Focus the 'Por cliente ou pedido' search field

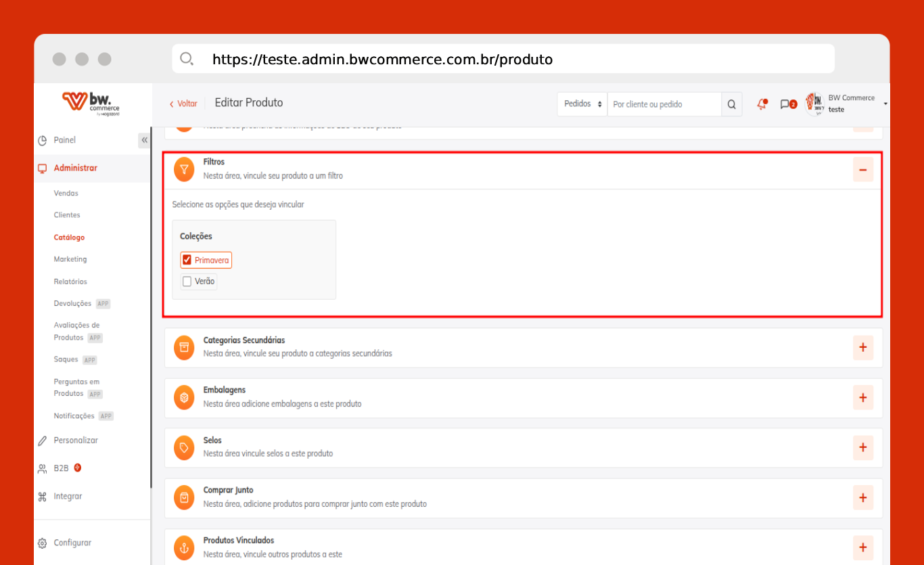coord(663,104)
